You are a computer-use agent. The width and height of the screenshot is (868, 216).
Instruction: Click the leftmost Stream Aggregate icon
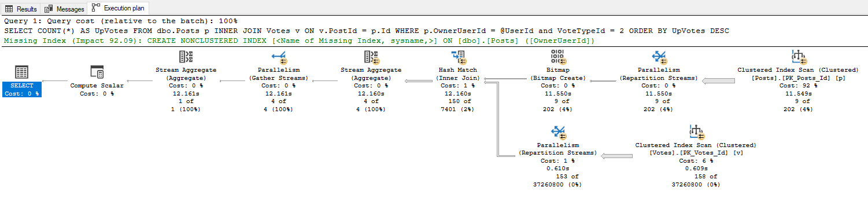pos(186,57)
